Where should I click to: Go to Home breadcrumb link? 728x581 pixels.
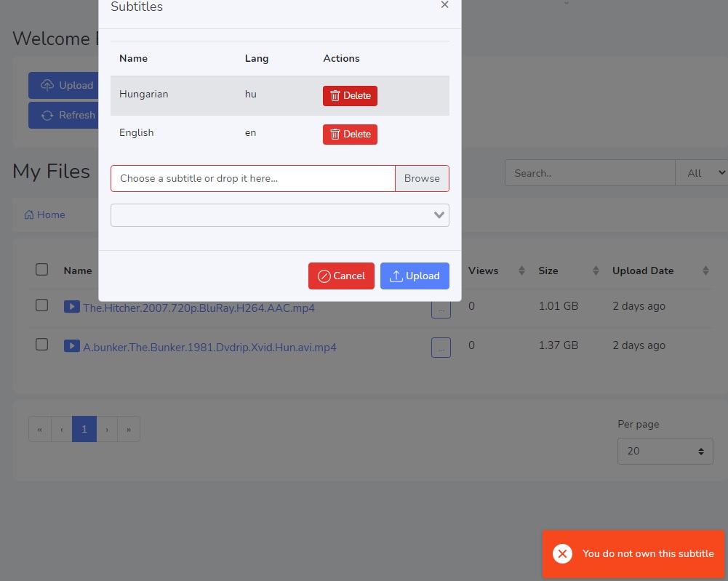pos(45,215)
